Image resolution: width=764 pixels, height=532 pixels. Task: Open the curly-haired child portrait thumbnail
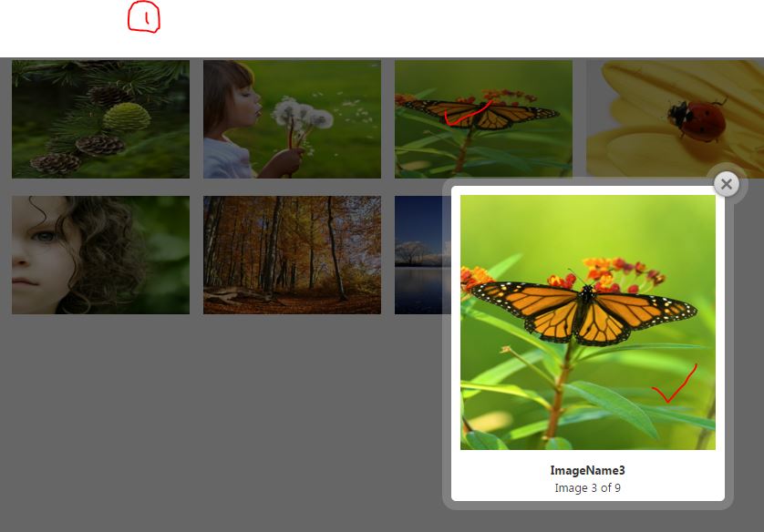tap(100, 255)
